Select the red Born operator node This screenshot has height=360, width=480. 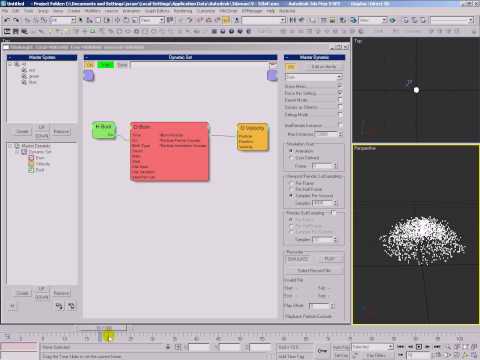pyautogui.click(x=170, y=152)
